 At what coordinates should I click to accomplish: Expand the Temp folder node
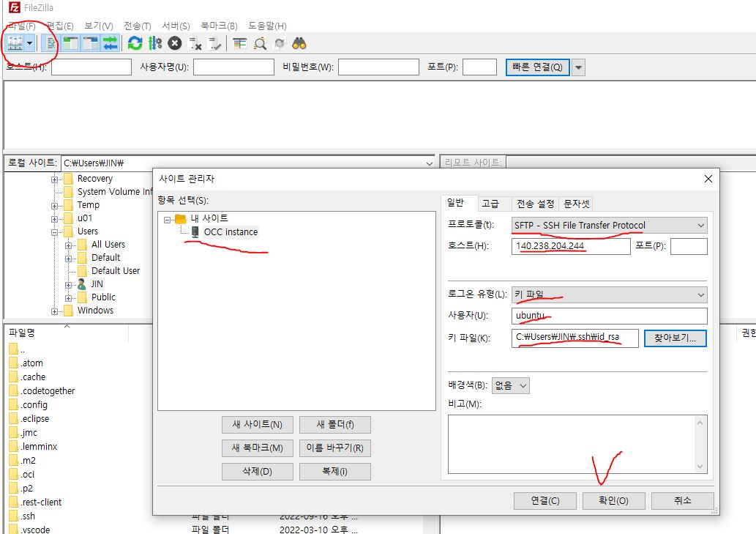(54, 206)
